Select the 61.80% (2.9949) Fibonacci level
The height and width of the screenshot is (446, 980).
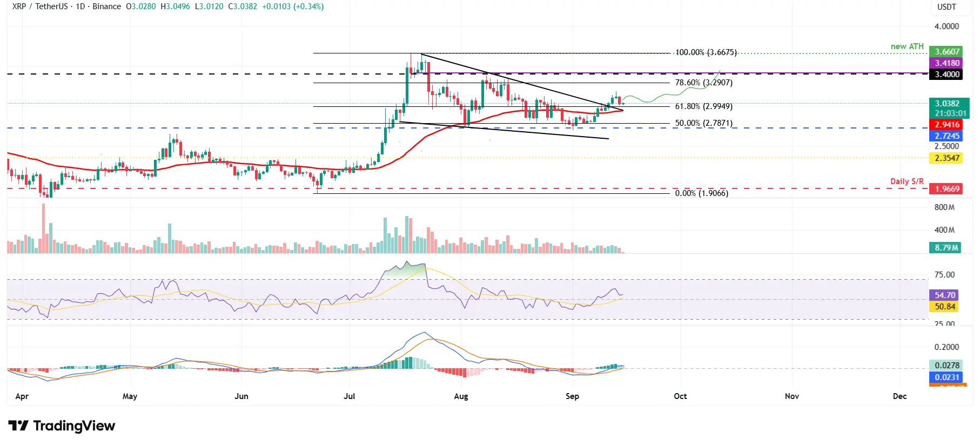tap(704, 106)
